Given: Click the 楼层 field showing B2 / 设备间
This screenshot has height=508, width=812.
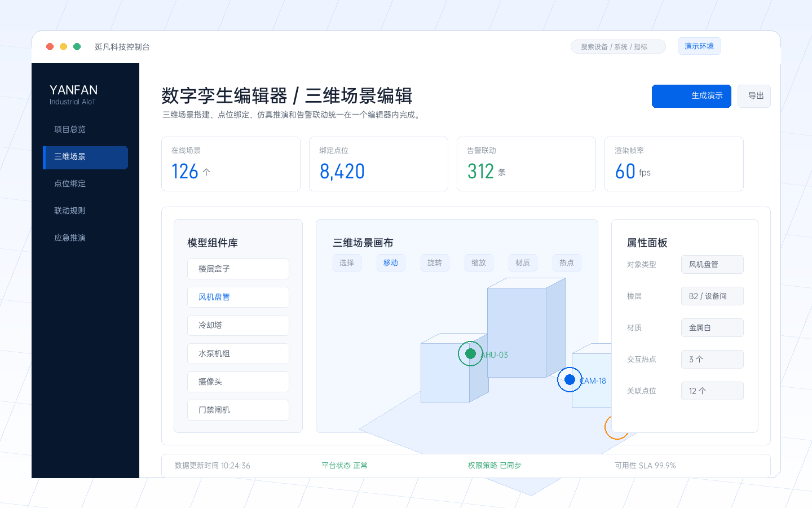Looking at the screenshot, I should click(712, 296).
